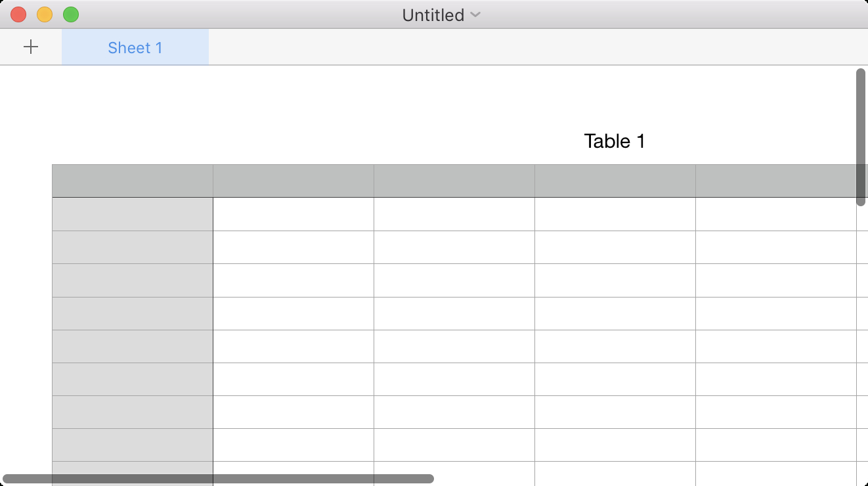Close the window using red button
This screenshot has height=486, width=868.
pos(18,14)
